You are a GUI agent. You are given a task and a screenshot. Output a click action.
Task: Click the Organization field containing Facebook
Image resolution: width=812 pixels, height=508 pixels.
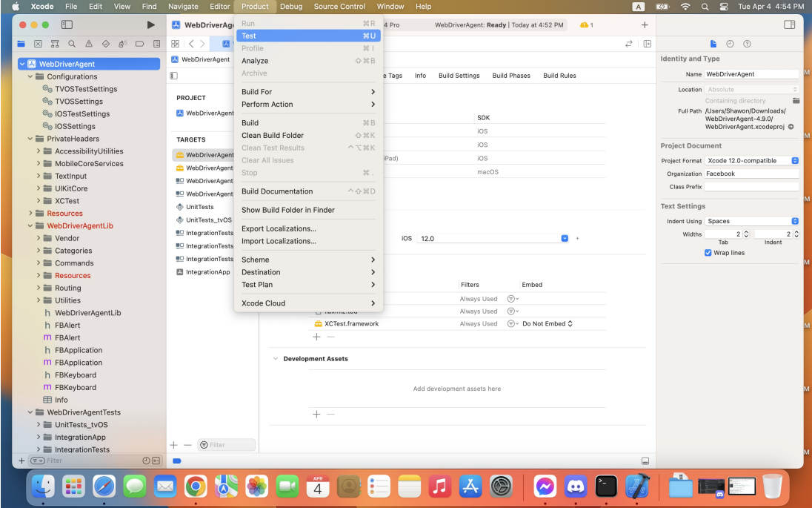click(x=752, y=174)
